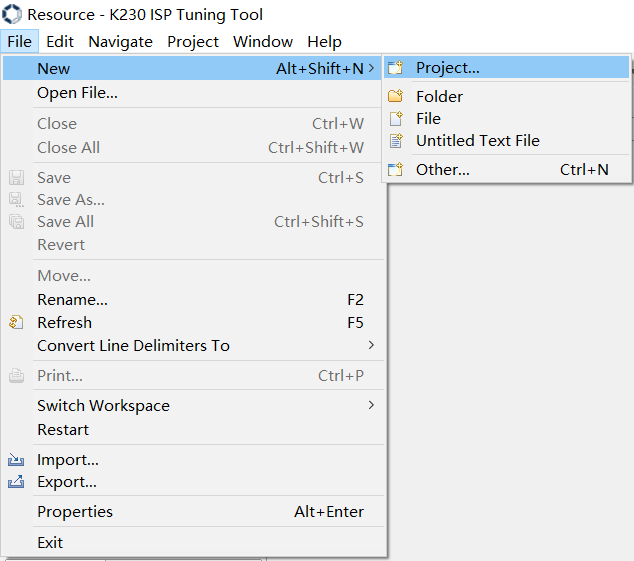This screenshot has height=561, width=634.
Task: Select Rename... in the File menu
Action: [72, 299]
